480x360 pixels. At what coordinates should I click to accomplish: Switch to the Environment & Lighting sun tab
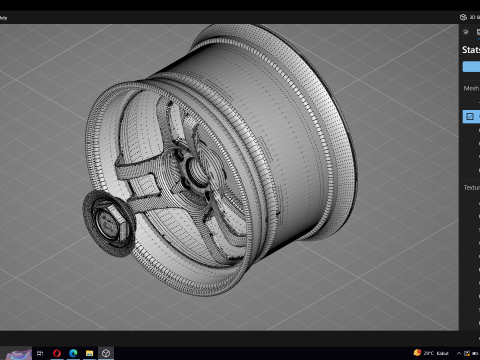(466, 32)
